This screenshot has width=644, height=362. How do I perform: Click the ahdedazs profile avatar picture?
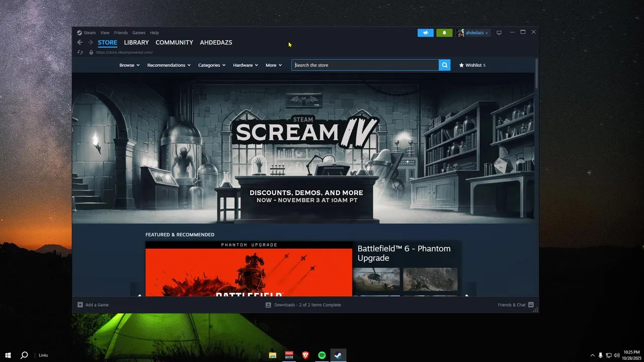tap(460, 33)
